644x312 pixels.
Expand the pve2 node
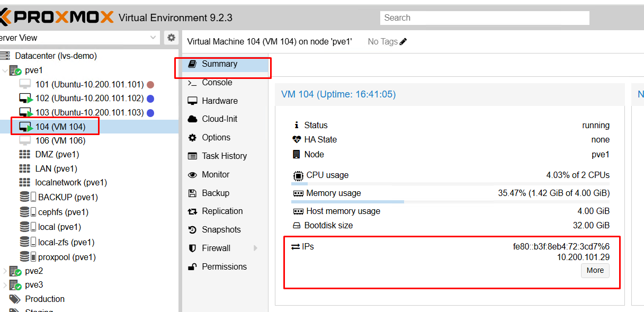pos(5,271)
